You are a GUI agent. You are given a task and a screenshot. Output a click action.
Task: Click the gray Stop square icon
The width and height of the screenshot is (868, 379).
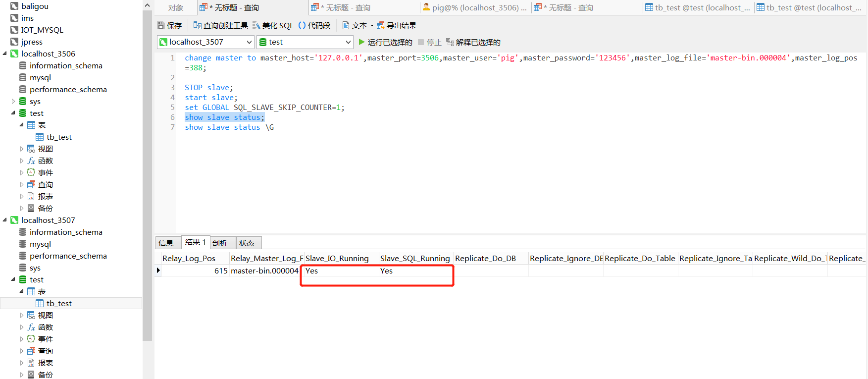[x=421, y=42]
